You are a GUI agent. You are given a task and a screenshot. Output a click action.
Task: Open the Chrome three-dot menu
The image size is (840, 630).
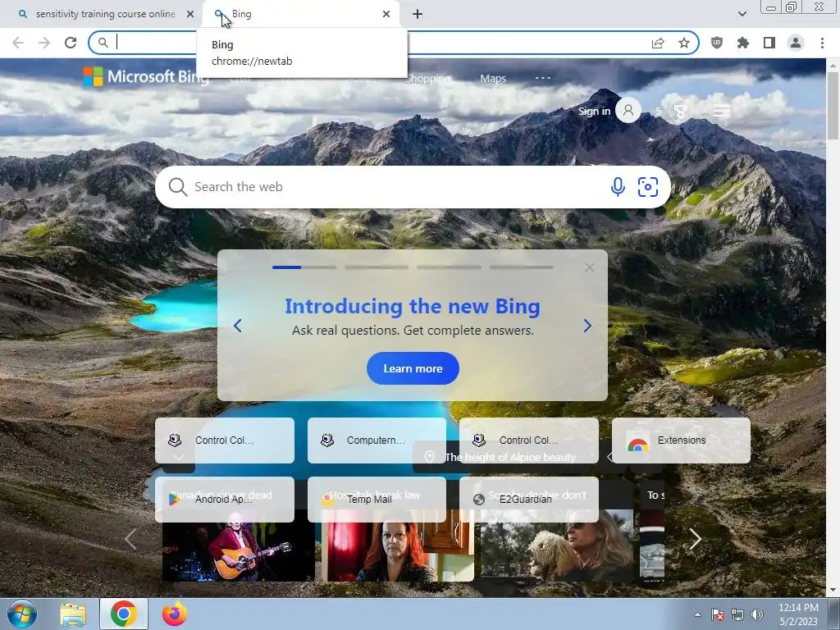(x=822, y=43)
